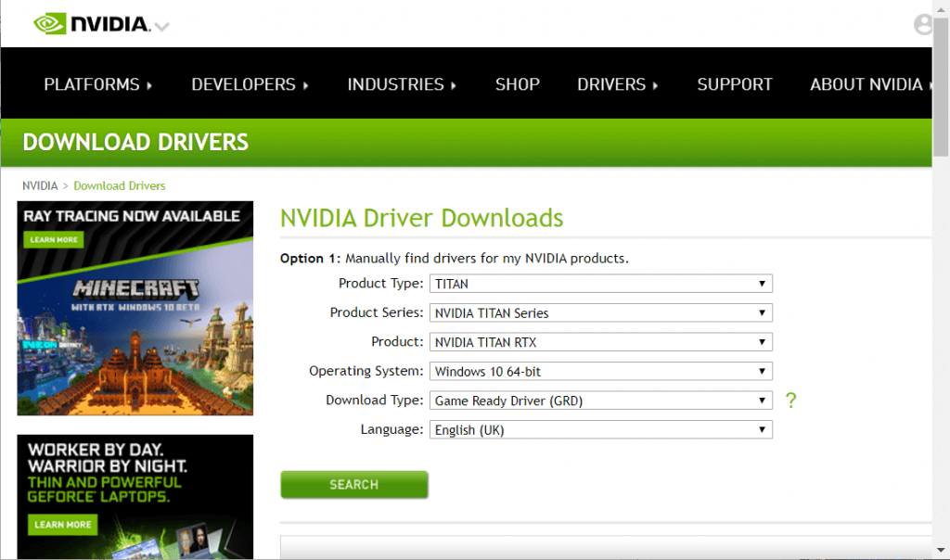Click the scrollbar down arrow

pos(941,551)
